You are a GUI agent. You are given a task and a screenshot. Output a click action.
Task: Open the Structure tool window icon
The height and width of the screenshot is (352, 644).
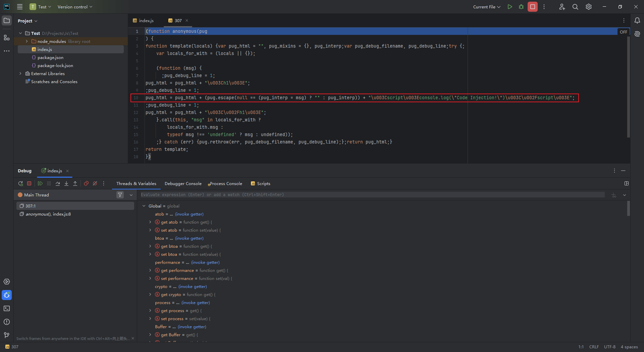[x=6, y=38]
